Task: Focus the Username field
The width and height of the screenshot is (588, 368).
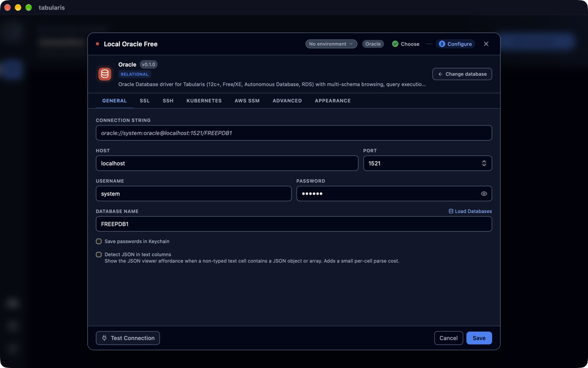Action: point(193,194)
